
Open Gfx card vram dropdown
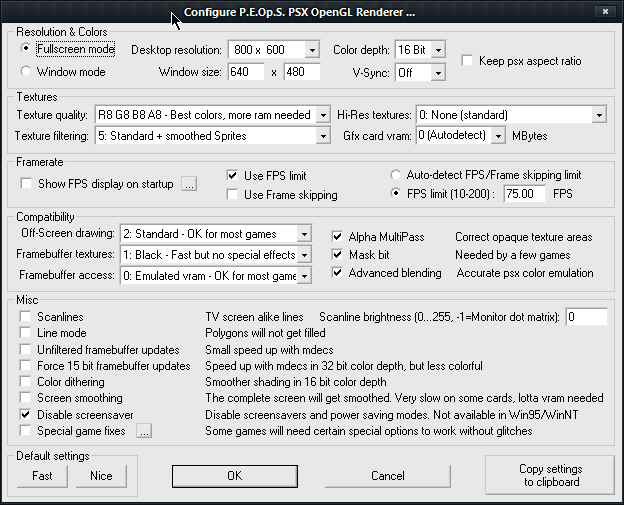460,136
